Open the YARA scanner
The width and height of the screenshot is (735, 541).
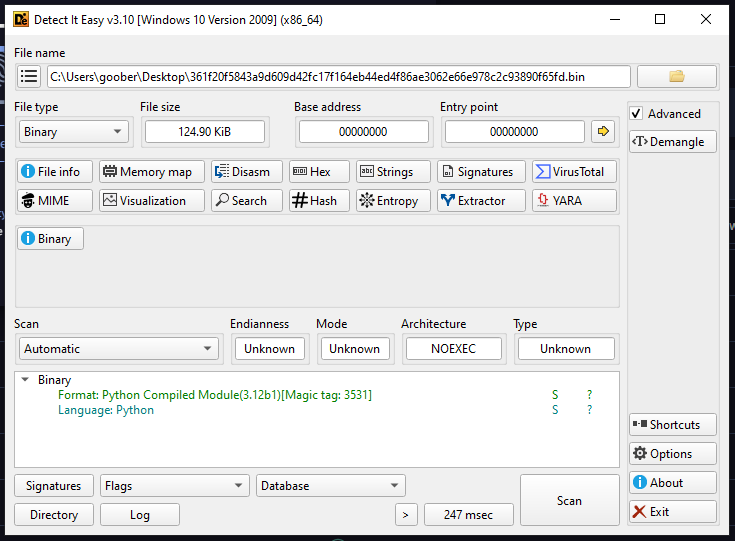[x=574, y=201]
